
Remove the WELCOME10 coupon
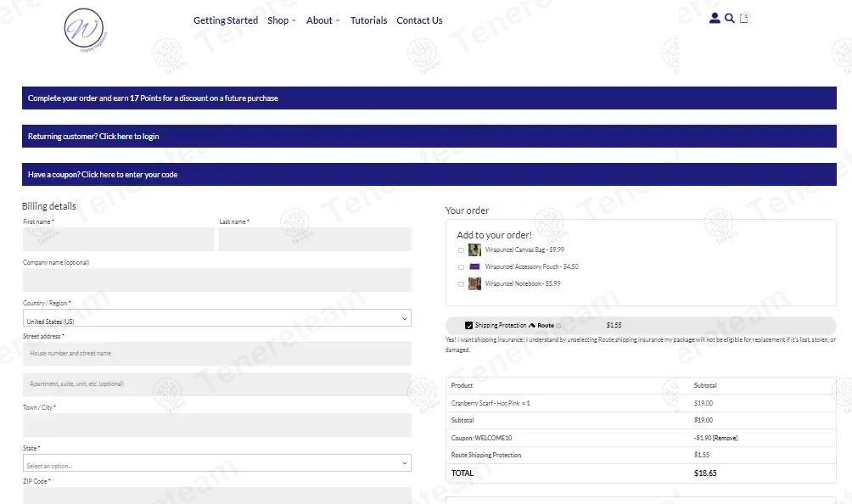tap(725, 438)
